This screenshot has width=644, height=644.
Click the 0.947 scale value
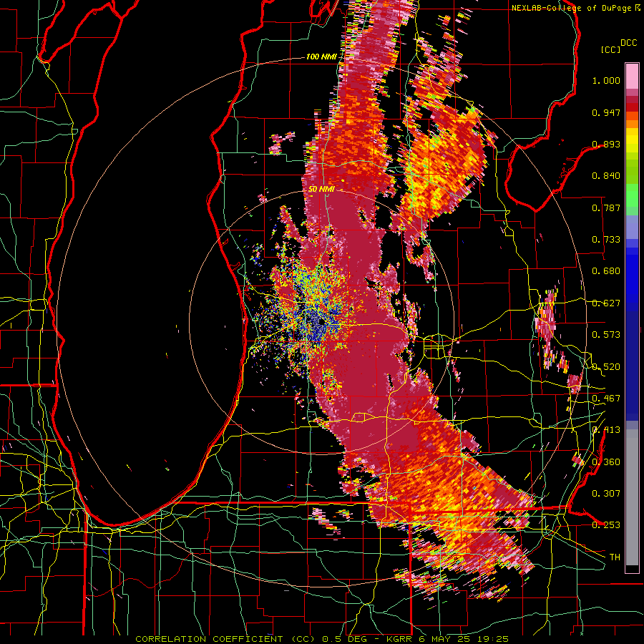coord(606,112)
